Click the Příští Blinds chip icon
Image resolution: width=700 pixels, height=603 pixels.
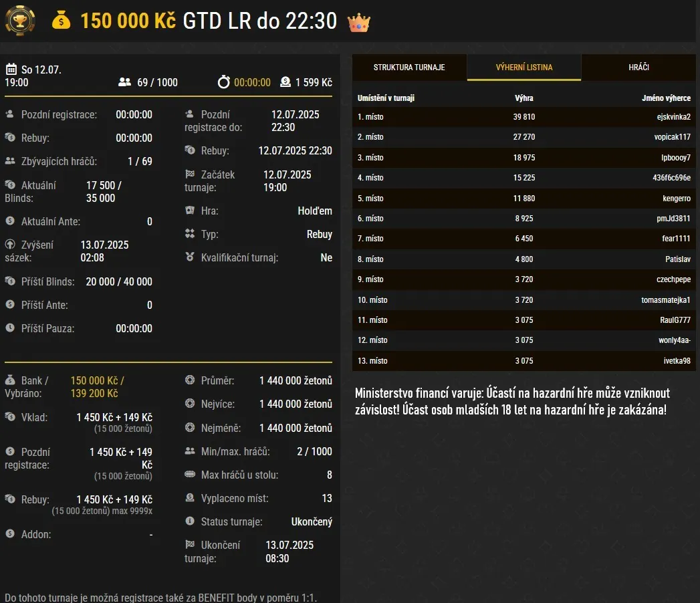tap(10, 281)
